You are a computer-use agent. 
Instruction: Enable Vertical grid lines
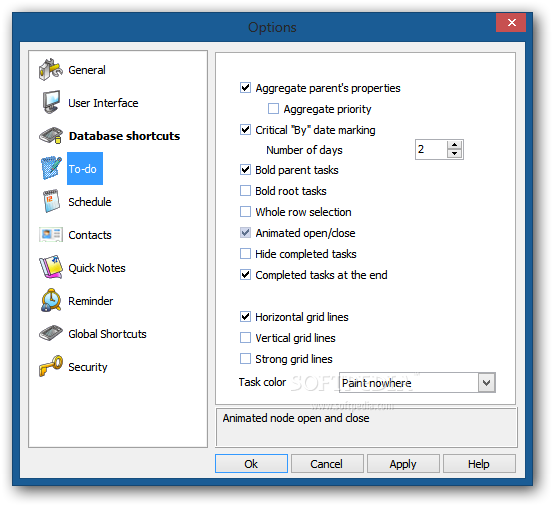click(245, 337)
